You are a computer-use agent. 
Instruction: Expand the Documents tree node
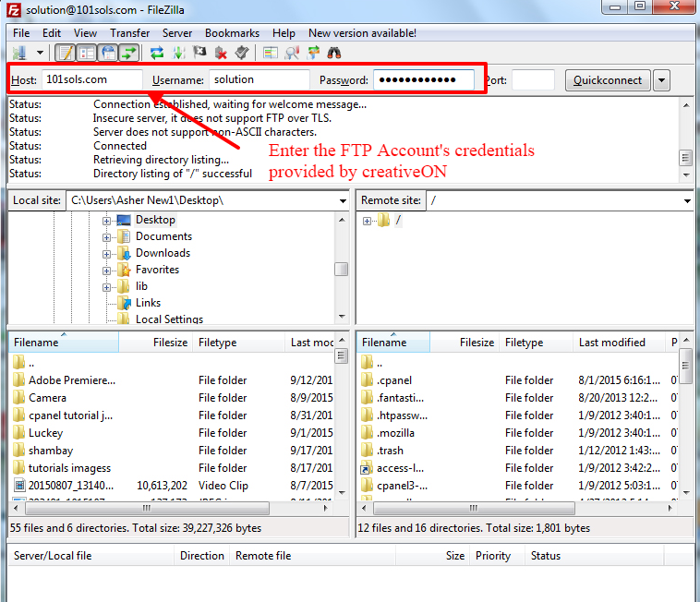106,237
